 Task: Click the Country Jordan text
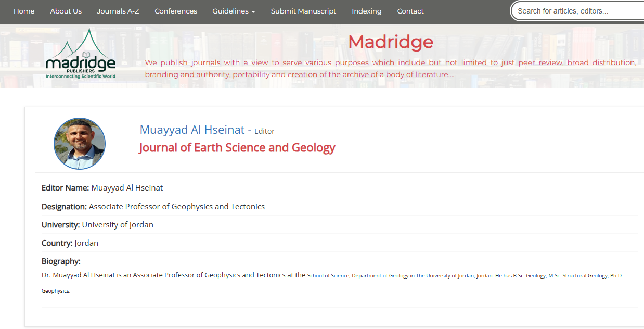(86, 243)
